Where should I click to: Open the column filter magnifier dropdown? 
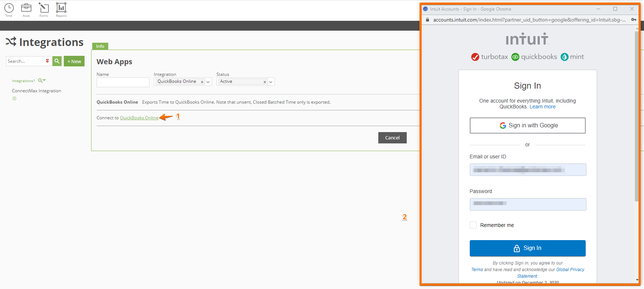click(42, 80)
